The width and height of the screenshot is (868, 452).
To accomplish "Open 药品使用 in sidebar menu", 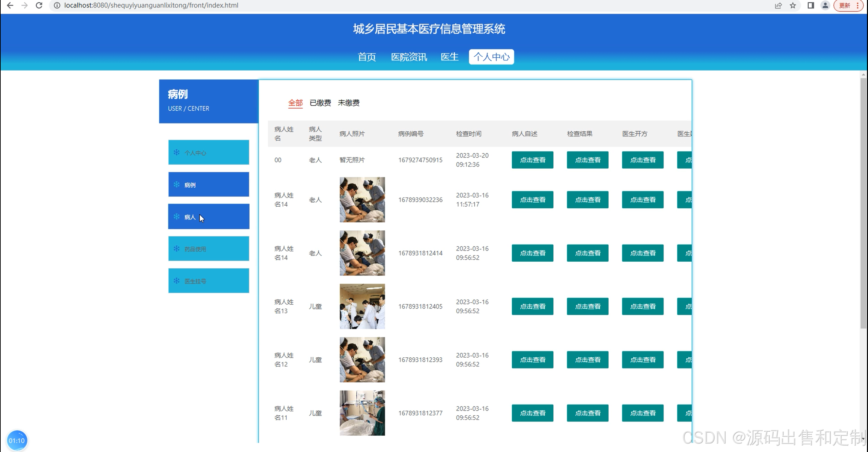I will tap(209, 249).
